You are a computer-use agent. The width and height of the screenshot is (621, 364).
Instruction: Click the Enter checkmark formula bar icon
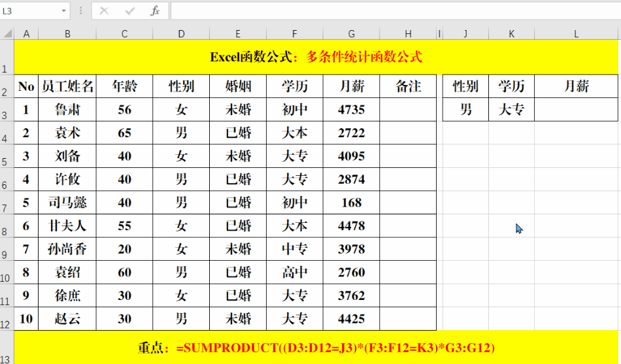[129, 11]
